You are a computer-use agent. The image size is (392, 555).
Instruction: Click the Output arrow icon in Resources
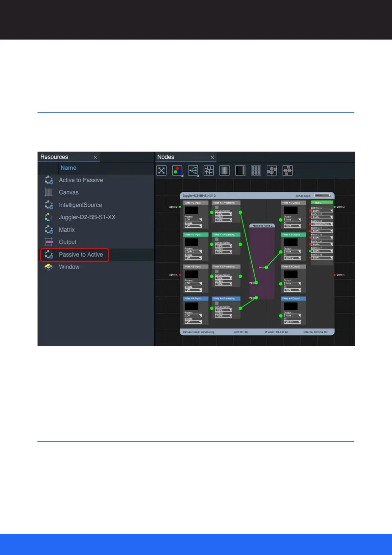tap(49, 242)
